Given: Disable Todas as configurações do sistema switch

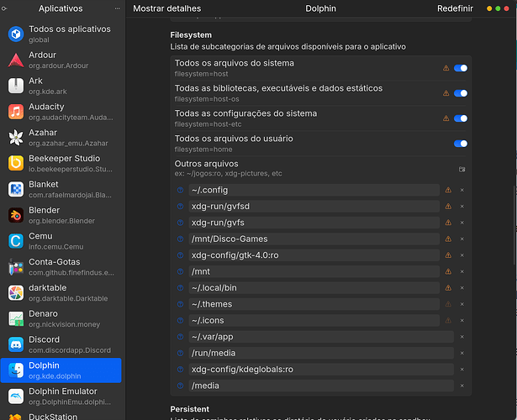Looking at the screenshot, I should click(461, 118).
